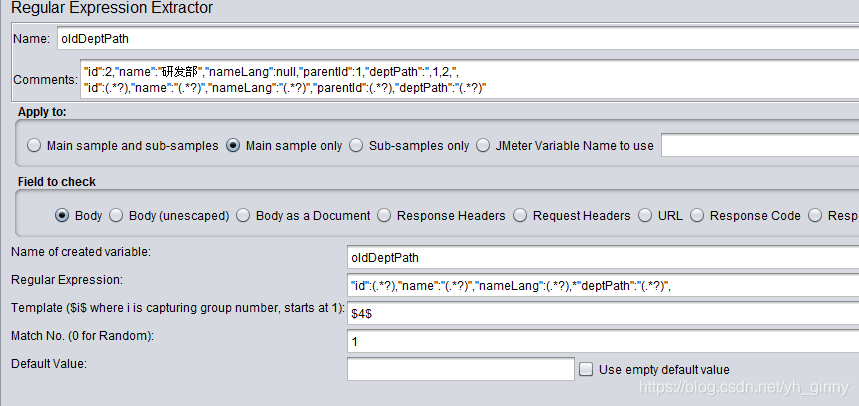Choose Body (unescaped) option
This screenshot has width=859, height=406.
coord(116,216)
